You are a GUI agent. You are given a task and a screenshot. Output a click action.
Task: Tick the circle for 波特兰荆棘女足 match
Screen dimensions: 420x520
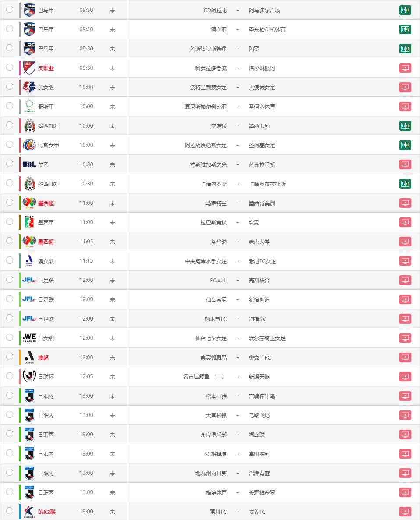click(10, 86)
